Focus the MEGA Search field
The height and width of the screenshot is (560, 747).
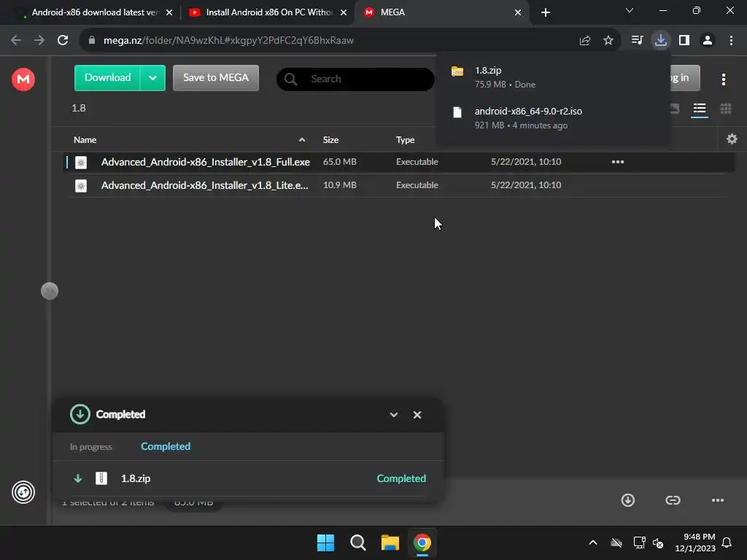355,79
